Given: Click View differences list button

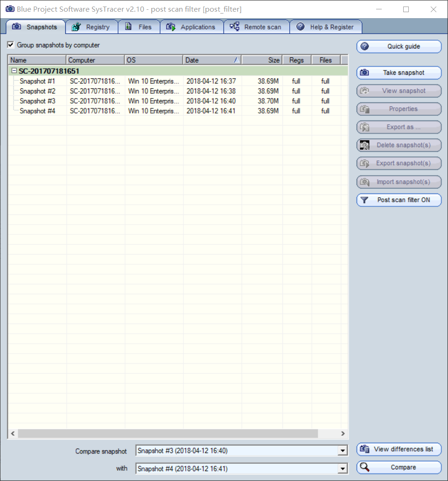Looking at the screenshot, I should 399,449.
